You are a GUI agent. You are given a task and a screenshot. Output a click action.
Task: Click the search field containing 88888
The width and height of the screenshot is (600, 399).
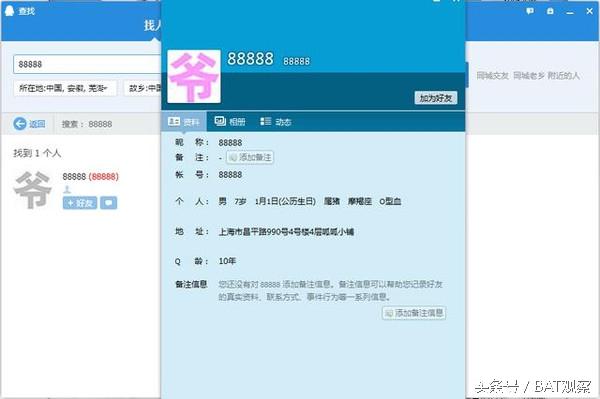click(87, 64)
